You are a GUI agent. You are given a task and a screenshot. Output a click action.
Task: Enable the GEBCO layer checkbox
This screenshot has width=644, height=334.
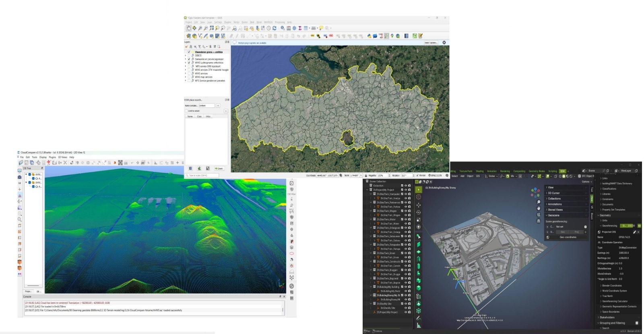(x=189, y=56)
